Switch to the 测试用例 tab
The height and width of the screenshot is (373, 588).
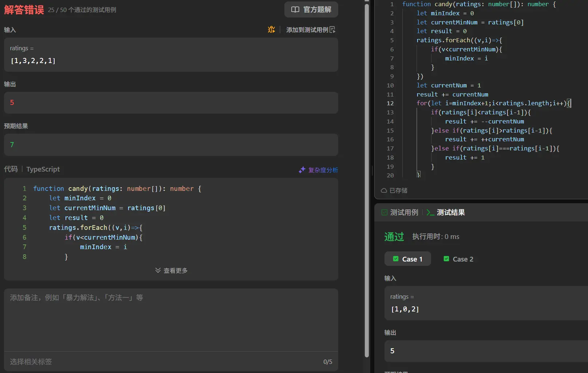click(x=404, y=212)
